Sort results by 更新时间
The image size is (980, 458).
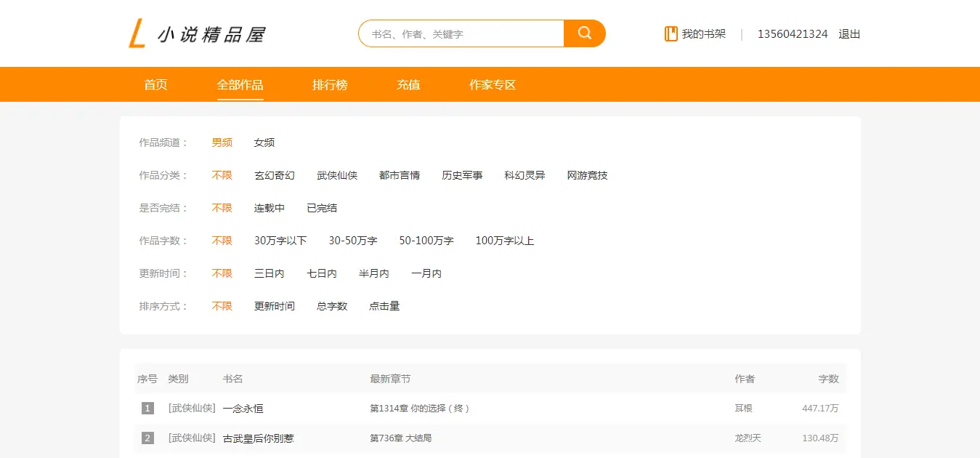[275, 306]
